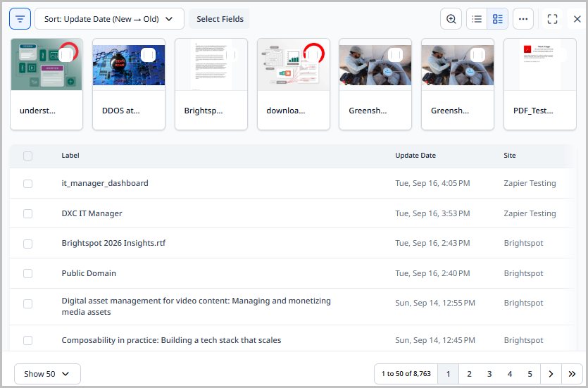
Task: Check the it_manager_dashboard row checkbox
Action: (x=27, y=183)
